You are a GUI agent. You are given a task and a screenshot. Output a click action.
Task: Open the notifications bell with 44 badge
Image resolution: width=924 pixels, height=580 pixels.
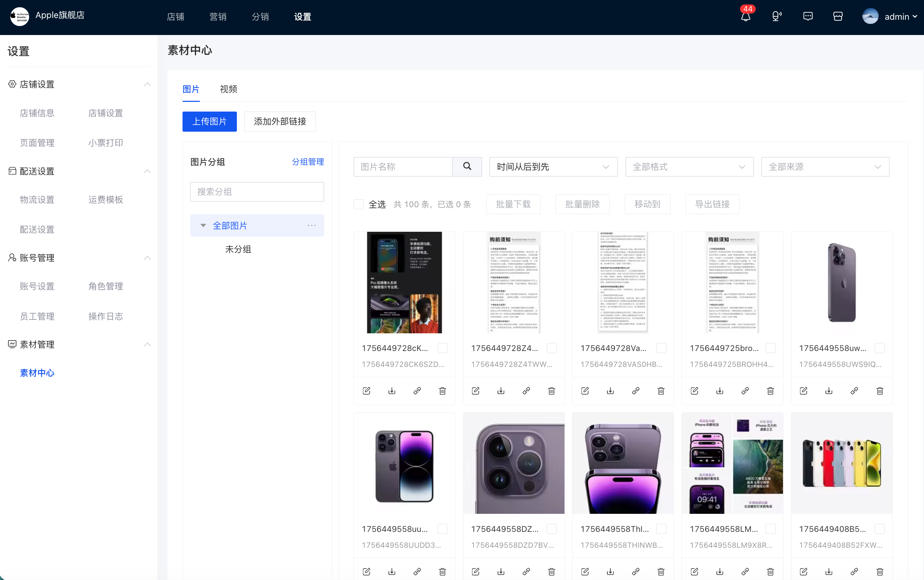click(745, 17)
